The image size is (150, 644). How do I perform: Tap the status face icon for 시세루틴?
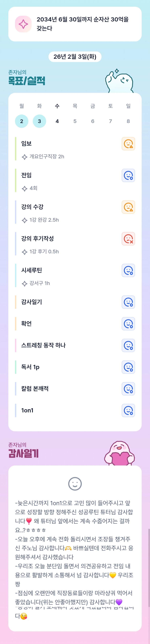point(128,270)
